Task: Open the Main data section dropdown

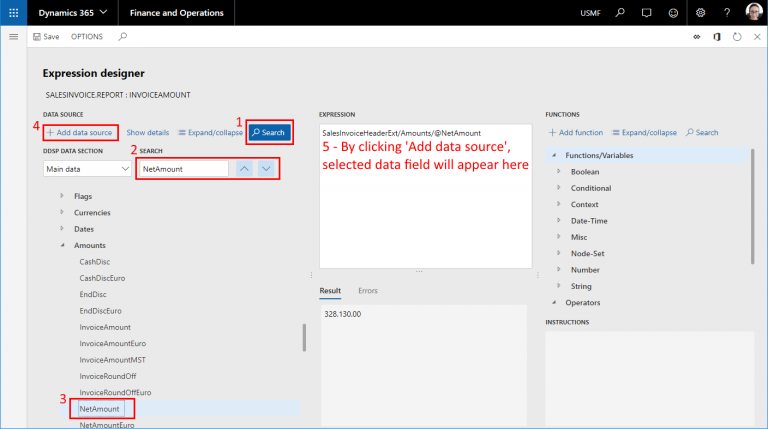Action: pyautogui.click(x=88, y=170)
